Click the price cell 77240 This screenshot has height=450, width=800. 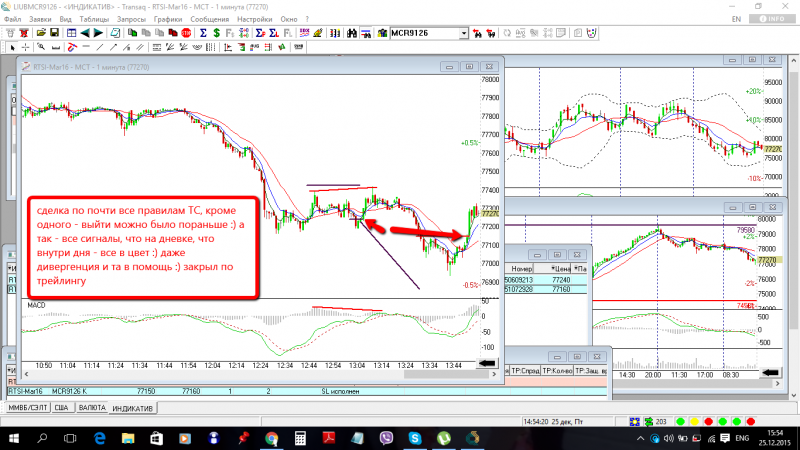[561, 280]
